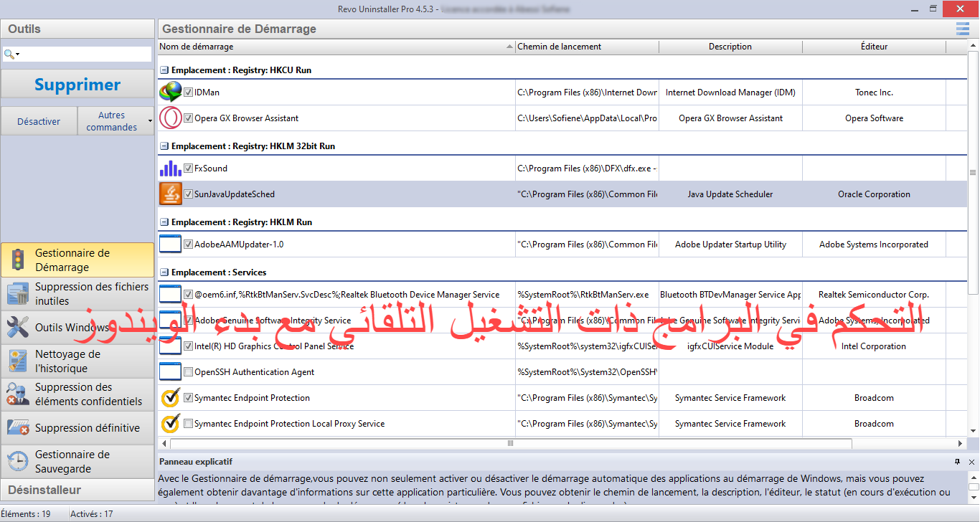The width and height of the screenshot is (980, 522).
Task: Sort by Nom de démarrage column
Action: coord(336,47)
